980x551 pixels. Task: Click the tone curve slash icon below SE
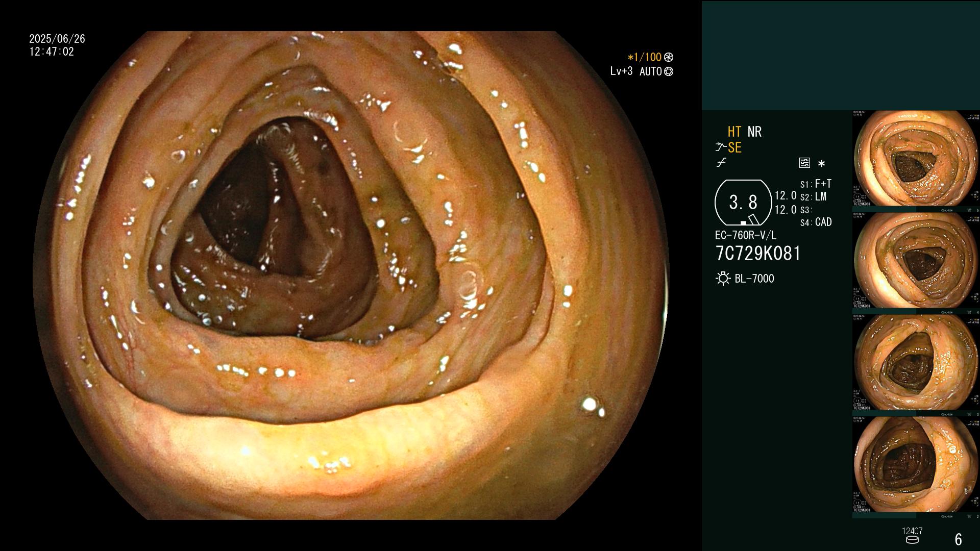click(721, 163)
